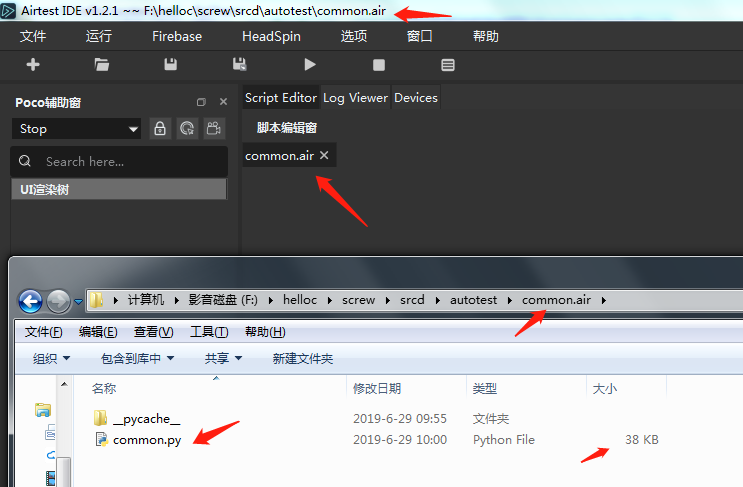The width and height of the screenshot is (743, 487).
Task: Close the common.air script tab
Action: click(x=324, y=155)
